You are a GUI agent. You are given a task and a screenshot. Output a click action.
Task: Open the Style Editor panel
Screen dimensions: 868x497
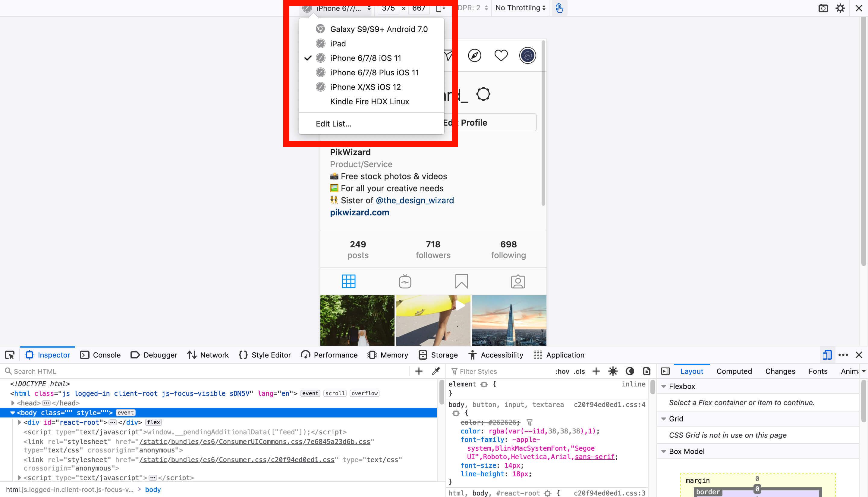(265, 355)
